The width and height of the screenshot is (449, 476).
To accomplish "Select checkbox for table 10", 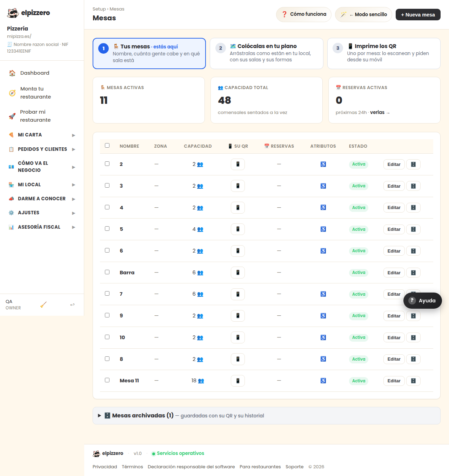I will pos(107,337).
